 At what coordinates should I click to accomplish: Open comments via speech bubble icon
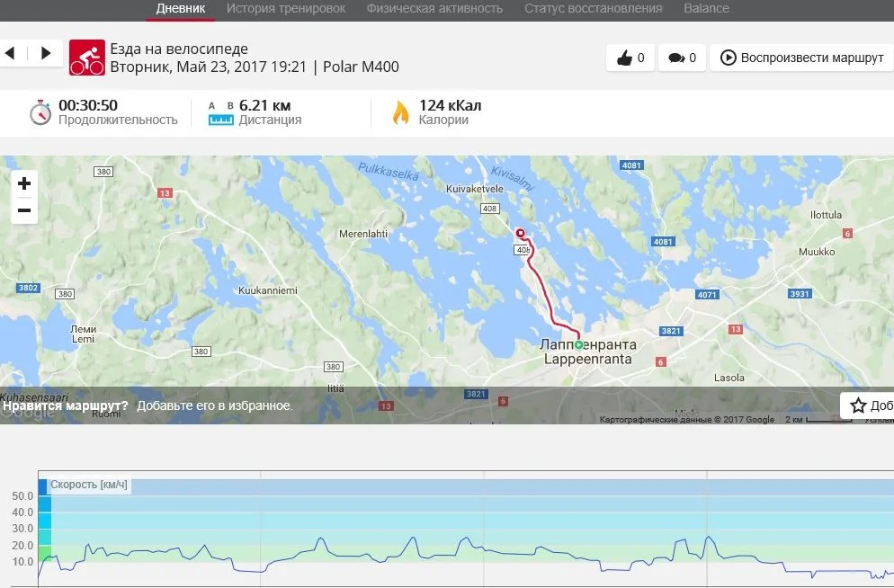click(682, 58)
